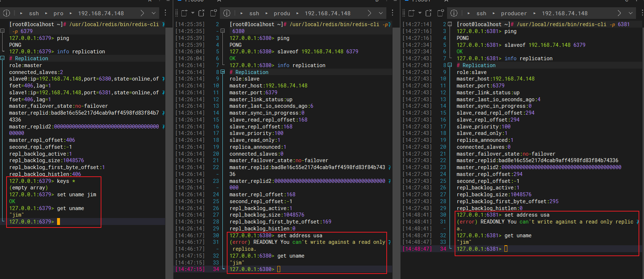Click the 'role:master' line in the left pane
The width and height of the screenshot is (644, 279).
point(25,65)
